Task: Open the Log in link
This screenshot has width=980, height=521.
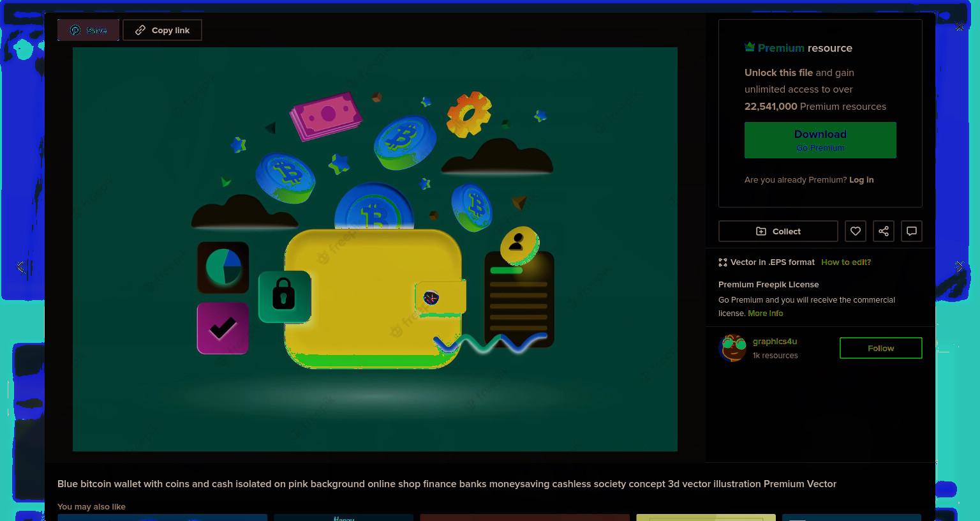Action: pos(861,180)
